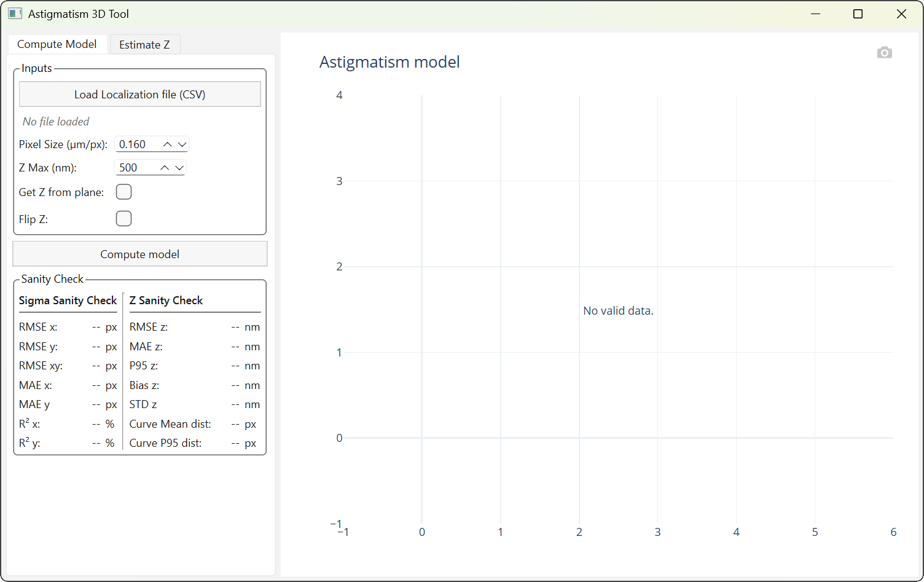Click the camera icon to capture the plot
This screenshot has width=924, height=582.
[885, 52]
